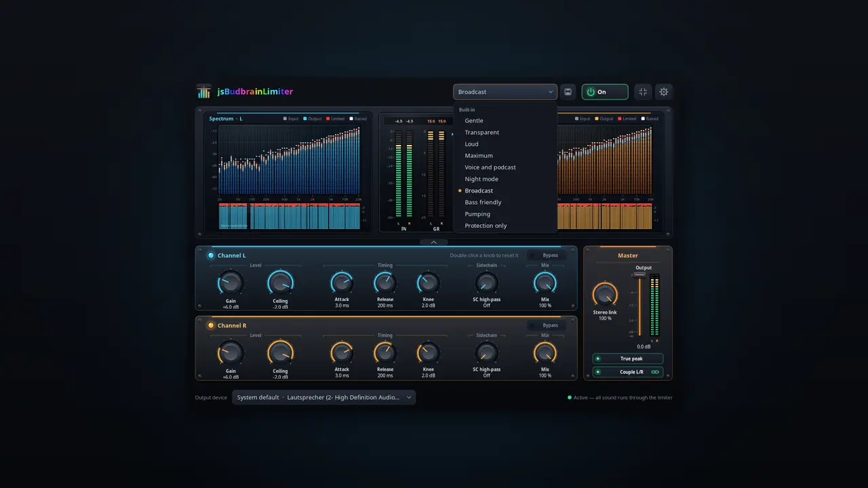Pick the Loud preset
This screenshot has height=488, width=868.
(x=505, y=144)
